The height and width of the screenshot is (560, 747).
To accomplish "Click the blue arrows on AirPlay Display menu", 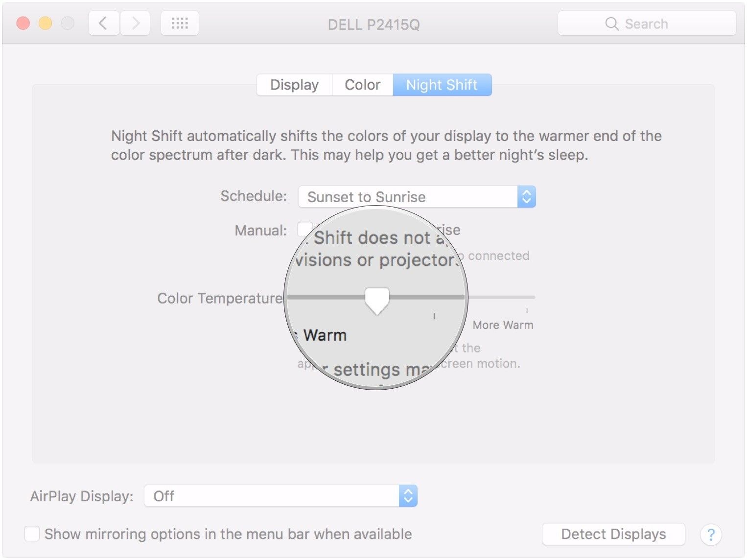I will (408, 496).
